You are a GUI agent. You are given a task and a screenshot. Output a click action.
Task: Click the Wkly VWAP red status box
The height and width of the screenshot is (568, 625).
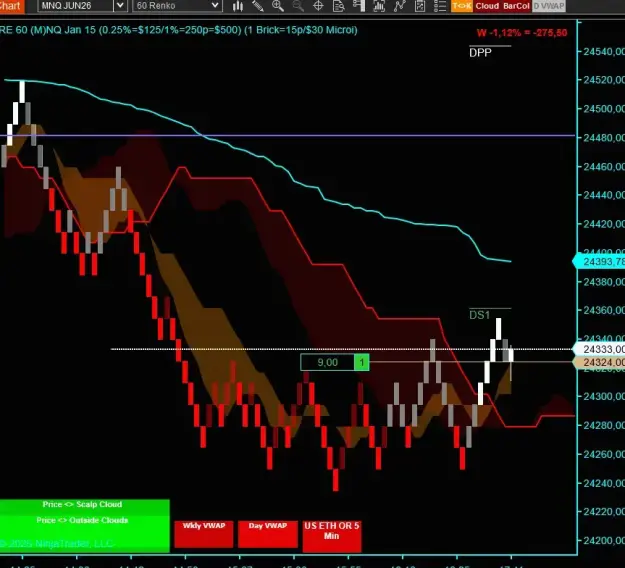204,534
